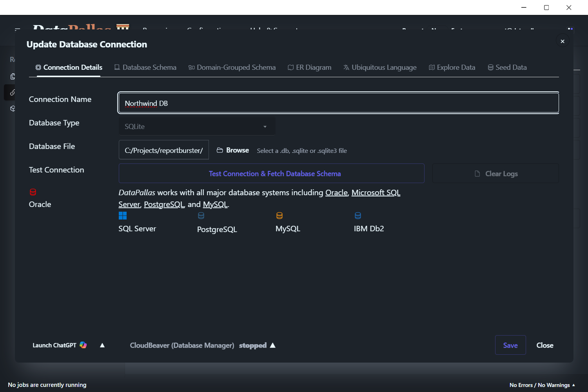Browse for a database file
This screenshot has width=588, height=392.
(233, 150)
